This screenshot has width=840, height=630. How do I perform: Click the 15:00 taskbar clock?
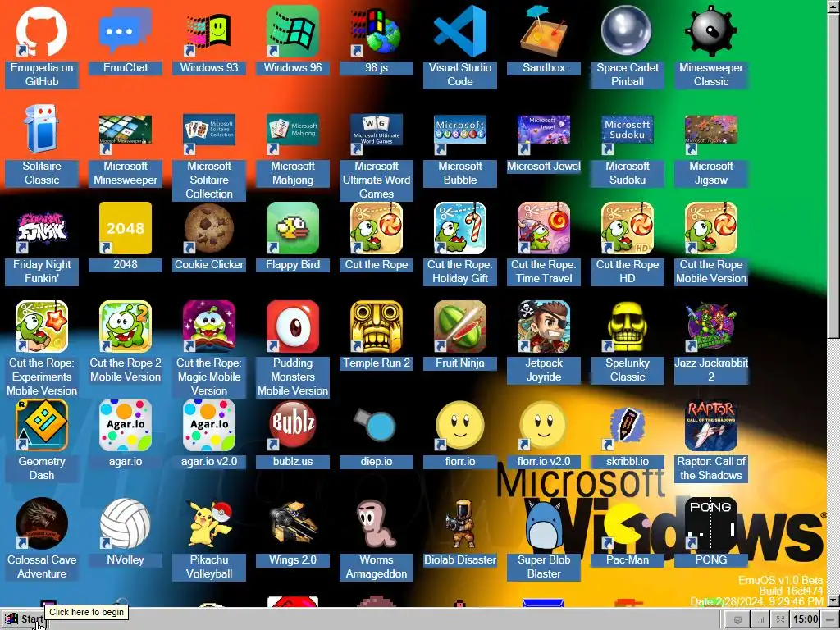pos(806,619)
